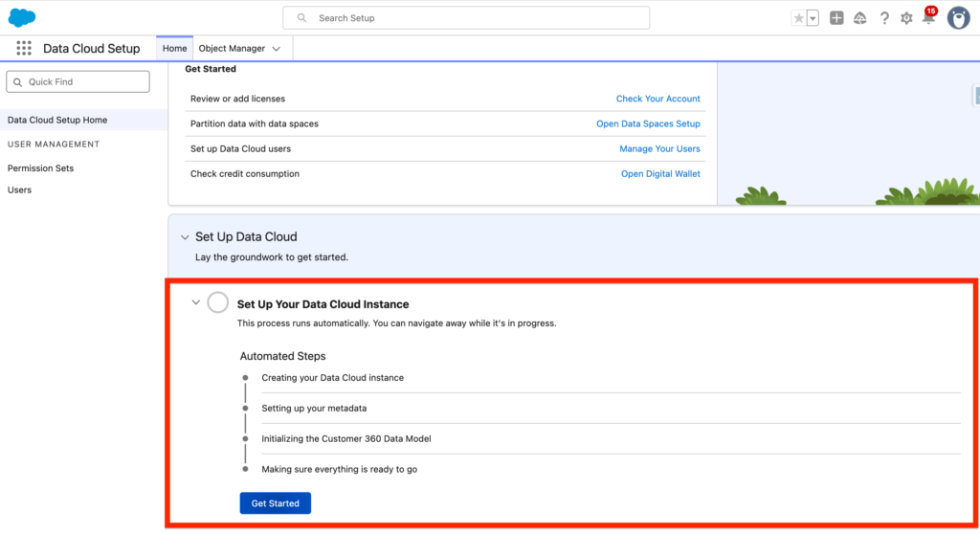This screenshot has height=534, width=980.
Task: Open the notifications bell
Action: 927,18
